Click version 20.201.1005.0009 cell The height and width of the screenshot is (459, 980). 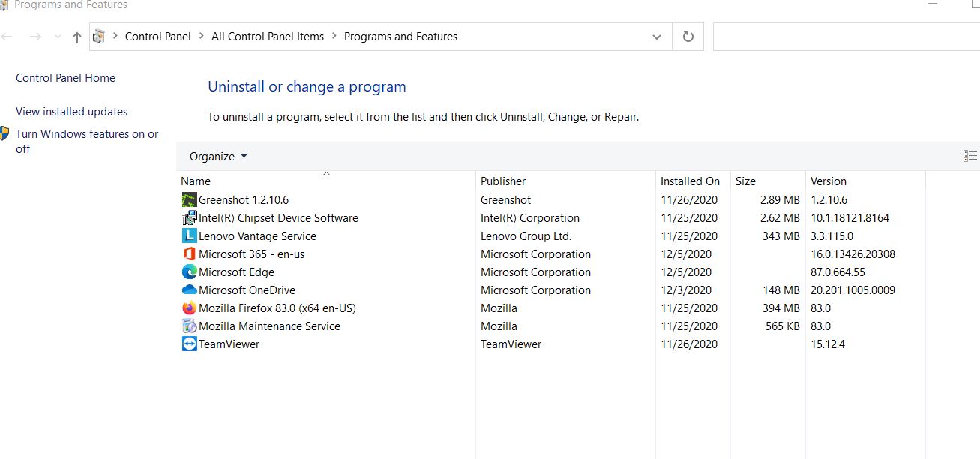tap(853, 290)
